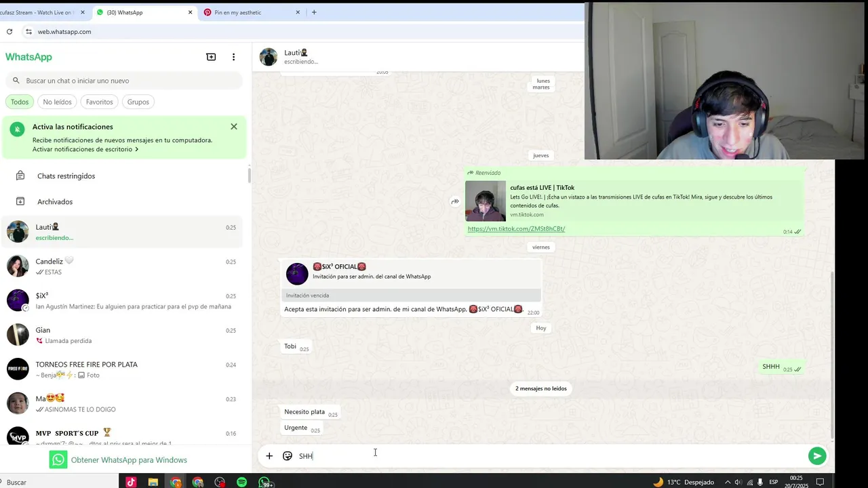This screenshot has width=868, height=488.
Task: Click the chat list scrollbar
Action: [249, 175]
